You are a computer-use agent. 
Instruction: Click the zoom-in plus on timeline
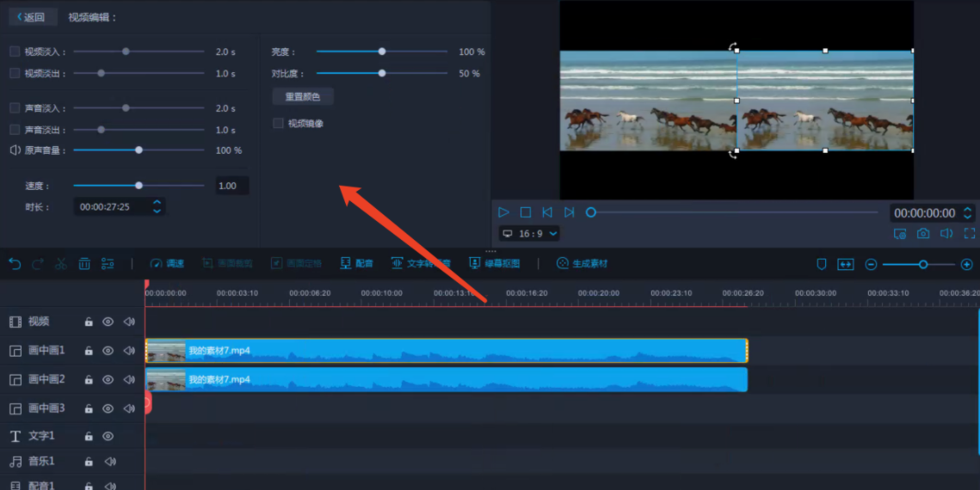(966, 265)
